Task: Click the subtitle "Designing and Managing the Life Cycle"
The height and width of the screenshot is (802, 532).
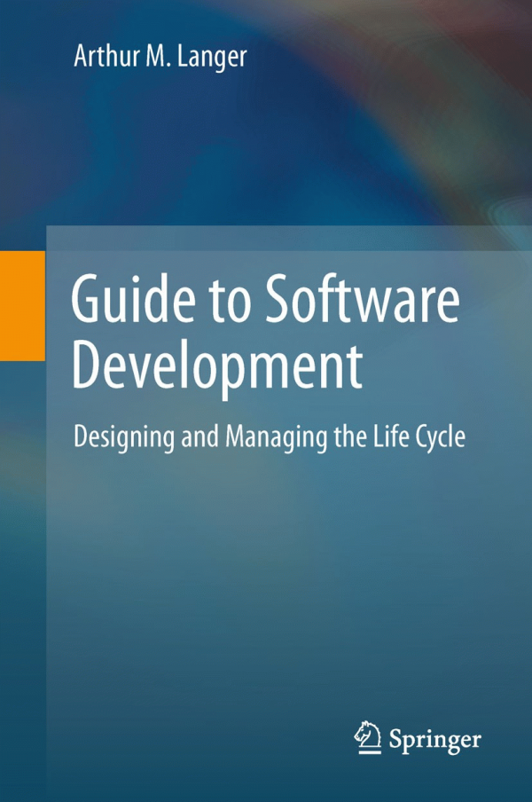Action: tap(270, 436)
